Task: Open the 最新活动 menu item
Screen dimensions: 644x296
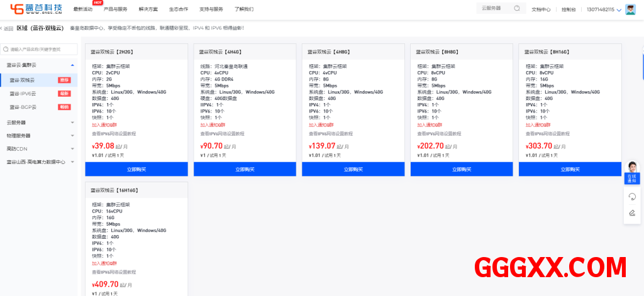Action: tap(82, 9)
